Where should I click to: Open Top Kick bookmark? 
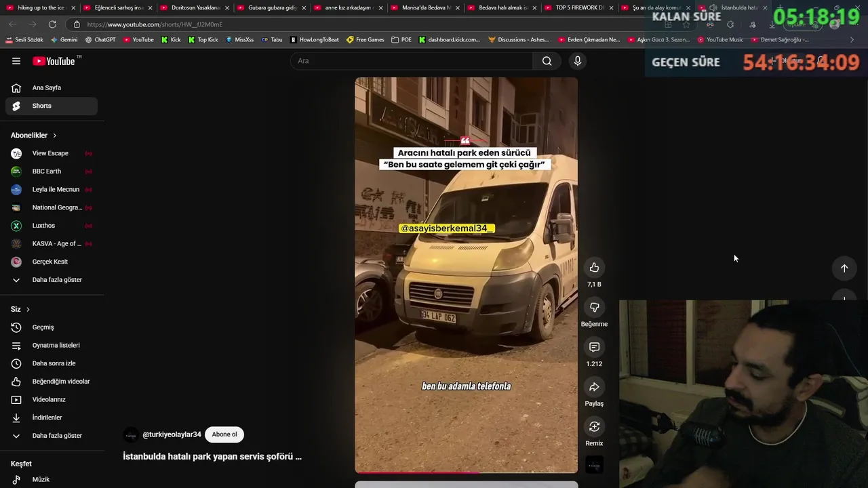(203, 40)
